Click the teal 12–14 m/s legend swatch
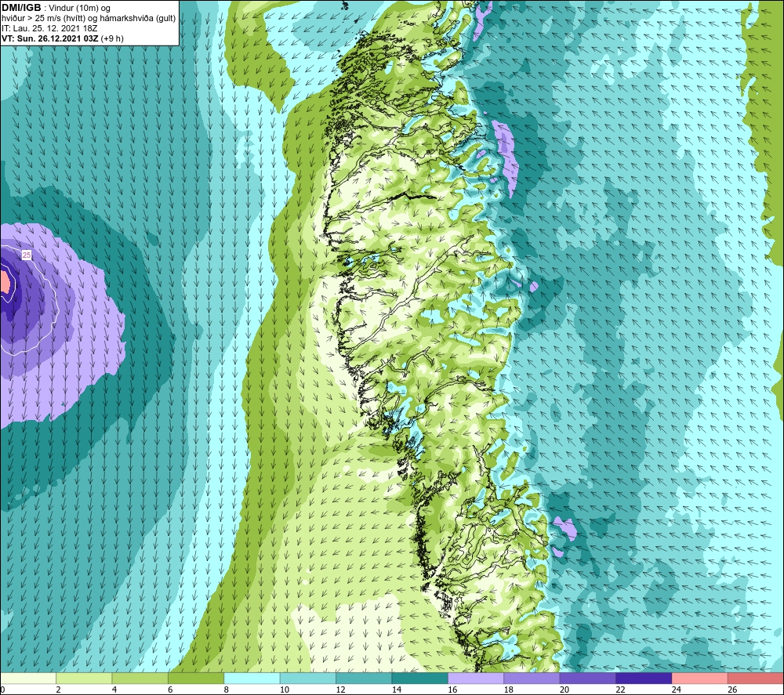Viewport: 784px width, 695px height. pos(364,678)
